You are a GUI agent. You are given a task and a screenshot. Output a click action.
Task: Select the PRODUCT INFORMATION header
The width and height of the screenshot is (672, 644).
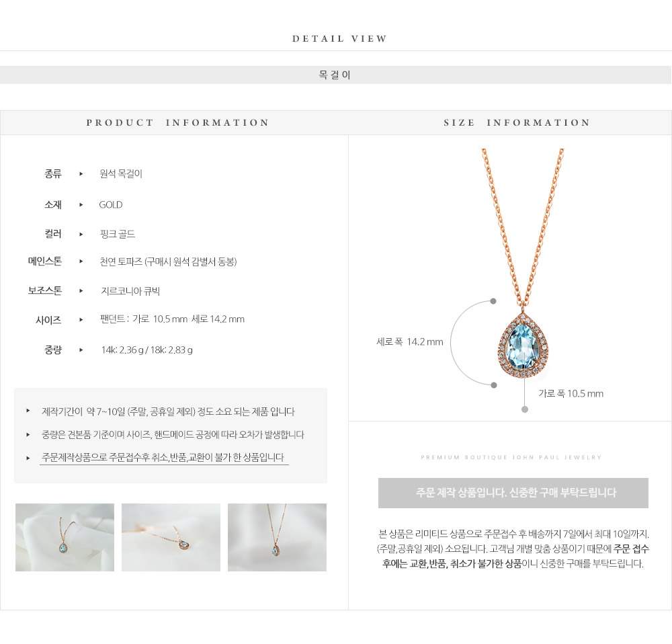(x=177, y=122)
